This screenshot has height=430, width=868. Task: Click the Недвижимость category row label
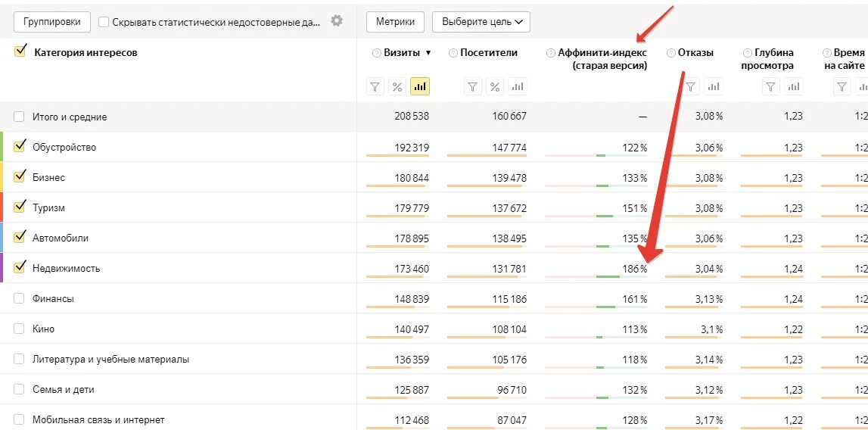[66, 268]
